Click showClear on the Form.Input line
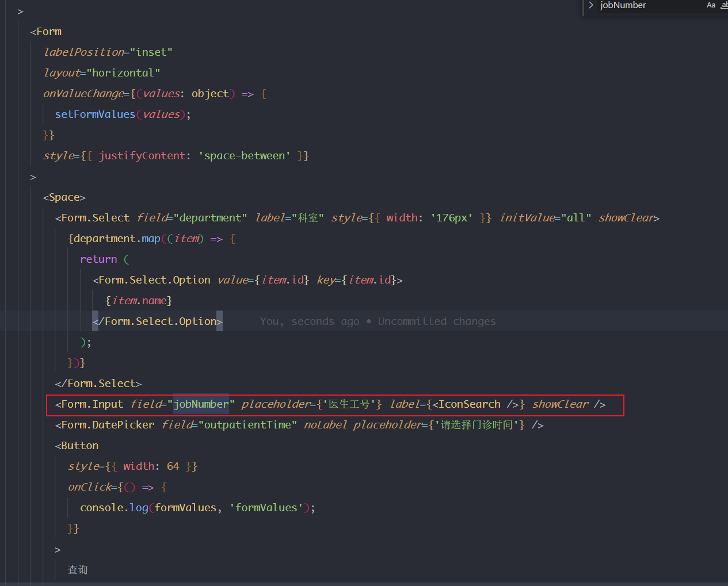Viewport: 728px width, 586px height. click(x=559, y=404)
